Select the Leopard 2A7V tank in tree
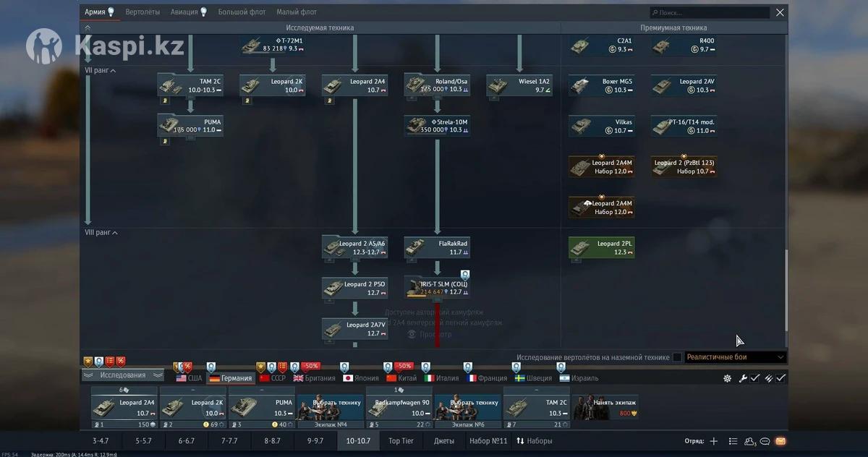868x457 pixels. click(x=354, y=328)
